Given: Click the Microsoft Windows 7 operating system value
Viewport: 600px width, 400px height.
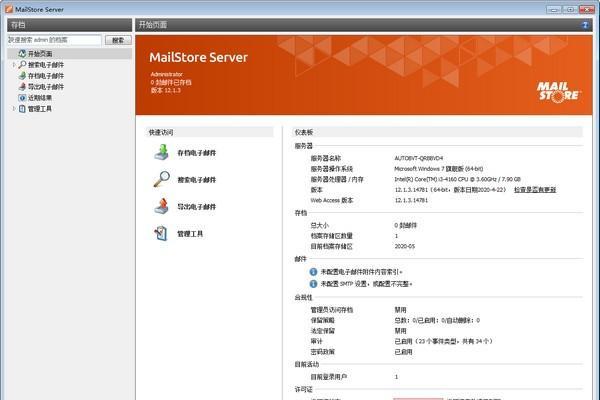Looking at the screenshot, I should 439,169.
